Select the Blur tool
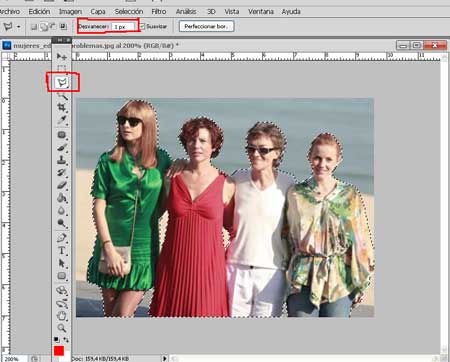Image resolution: width=450 pixels, height=362 pixels. point(62,211)
